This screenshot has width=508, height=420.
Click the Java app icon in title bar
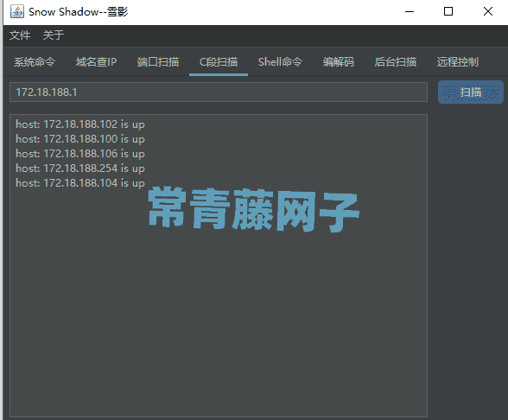[x=17, y=12]
